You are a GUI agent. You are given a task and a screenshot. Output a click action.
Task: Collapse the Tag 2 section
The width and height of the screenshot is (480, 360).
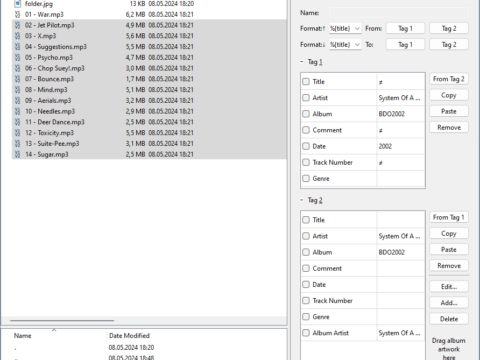302,200
